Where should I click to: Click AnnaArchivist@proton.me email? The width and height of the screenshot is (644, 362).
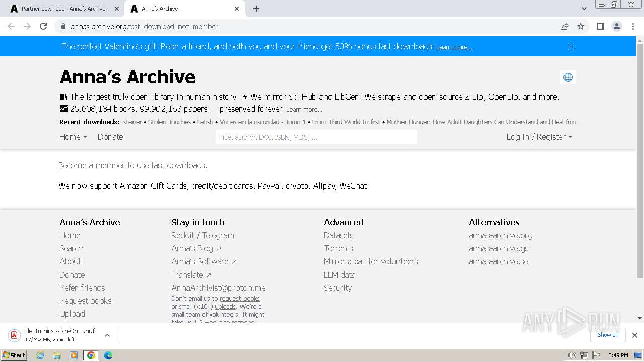(218, 288)
